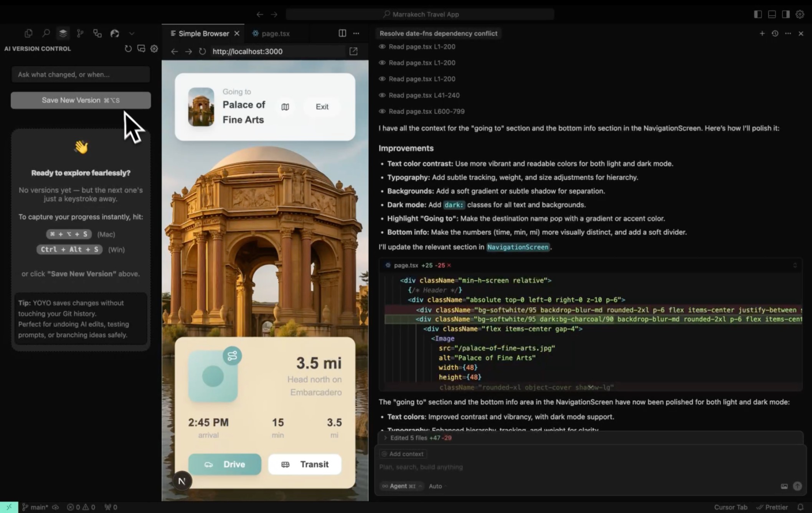Open the Agent mode dropdown in chat
Viewport: 812px width, 513px height.
tap(401, 486)
